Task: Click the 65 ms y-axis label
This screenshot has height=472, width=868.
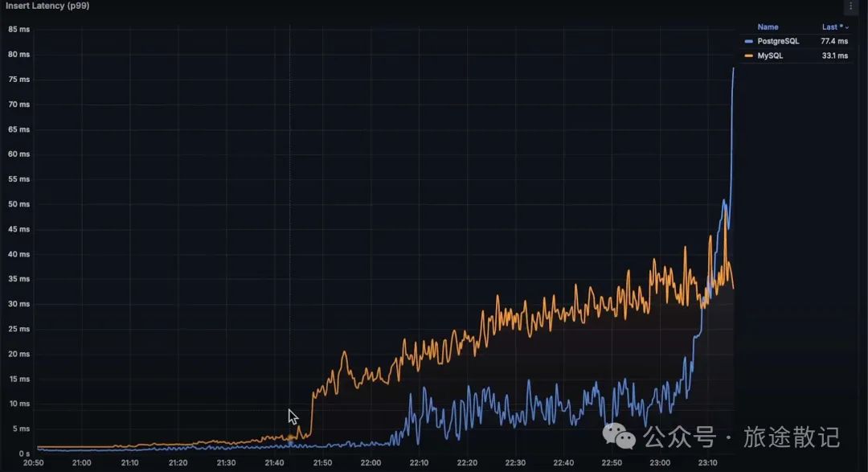Action: pos(18,129)
